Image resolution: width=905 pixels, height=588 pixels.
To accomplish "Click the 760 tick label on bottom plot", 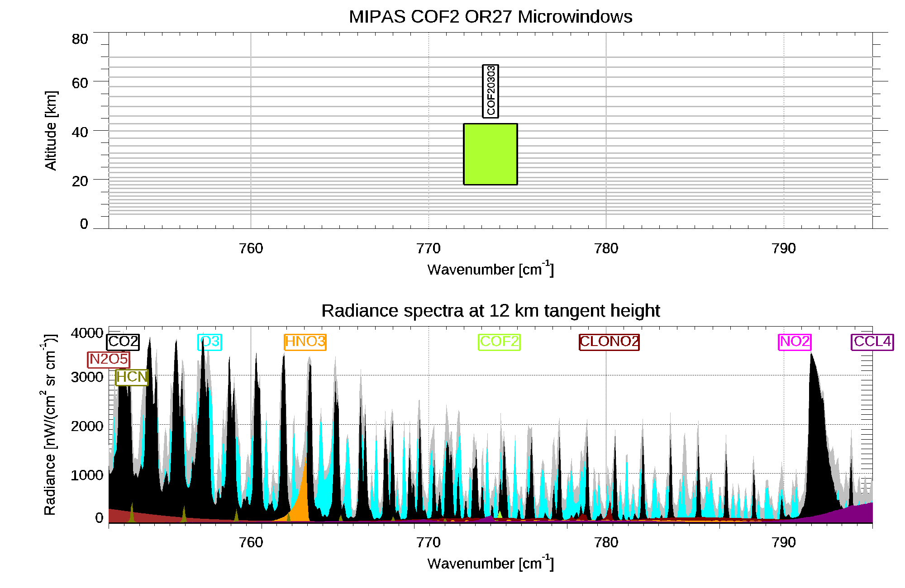I will (251, 542).
